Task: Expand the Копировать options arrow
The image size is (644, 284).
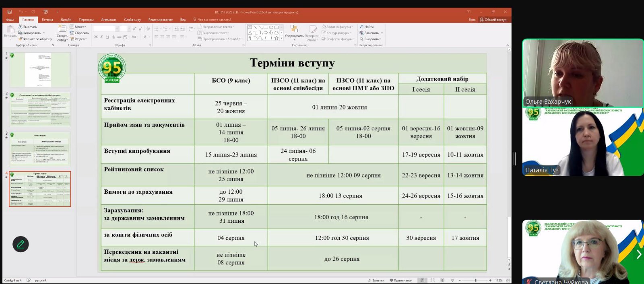Action: [x=44, y=33]
